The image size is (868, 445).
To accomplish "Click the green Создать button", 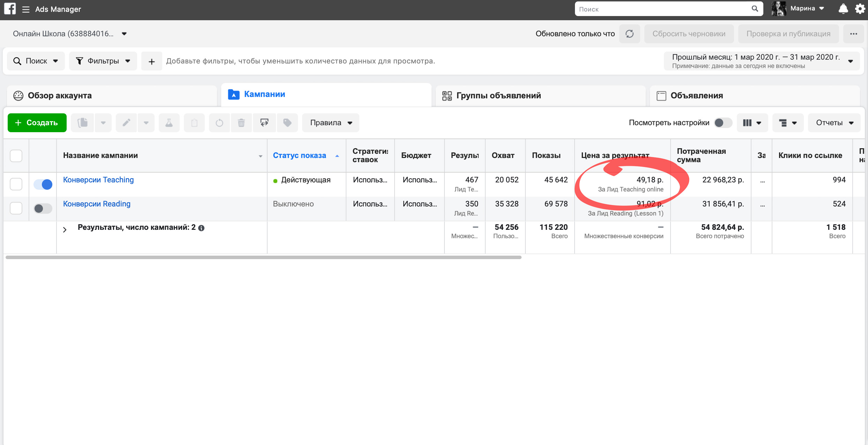I will [x=37, y=123].
